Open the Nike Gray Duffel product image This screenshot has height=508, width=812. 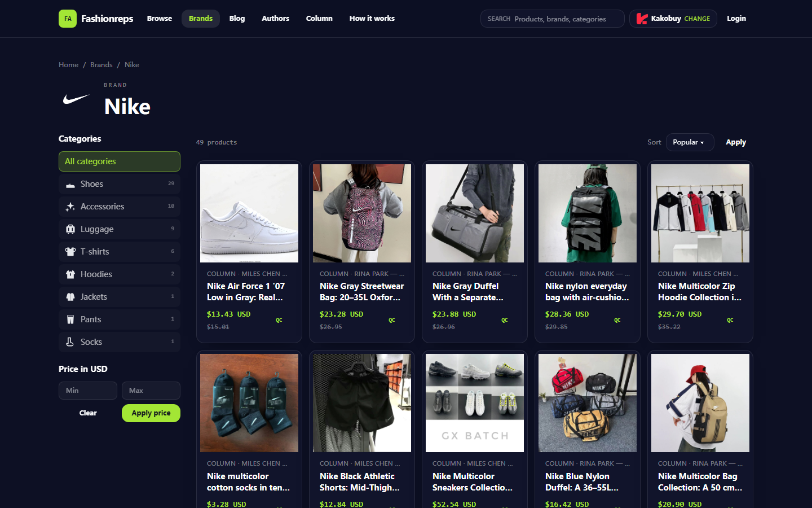click(x=475, y=213)
